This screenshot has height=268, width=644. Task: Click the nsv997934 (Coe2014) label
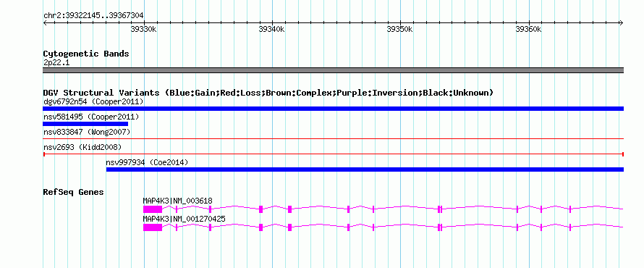click(x=147, y=163)
